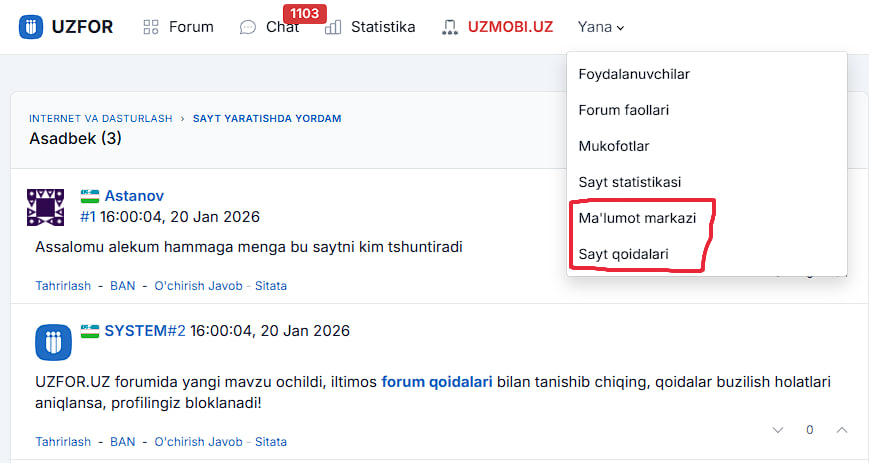Open Ma'lumot markazi from the menu
This screenshot has width=869, height=463.
point(636,218)
